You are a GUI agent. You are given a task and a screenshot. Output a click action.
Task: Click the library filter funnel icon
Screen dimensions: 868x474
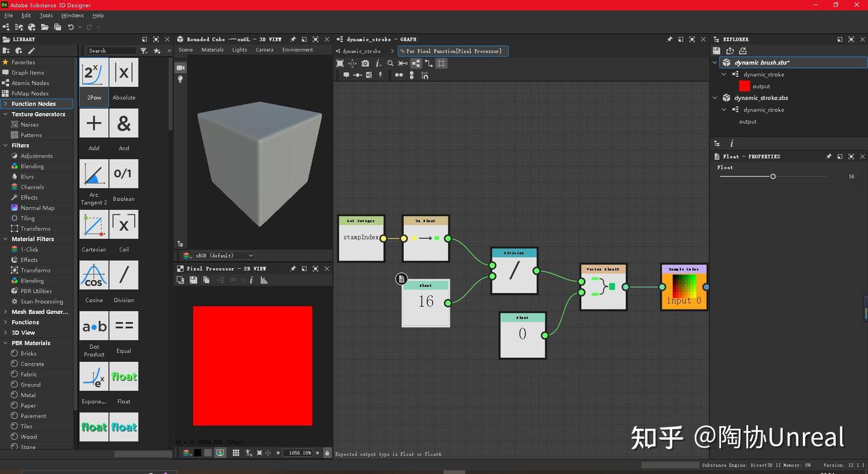[x=143, y=51]
